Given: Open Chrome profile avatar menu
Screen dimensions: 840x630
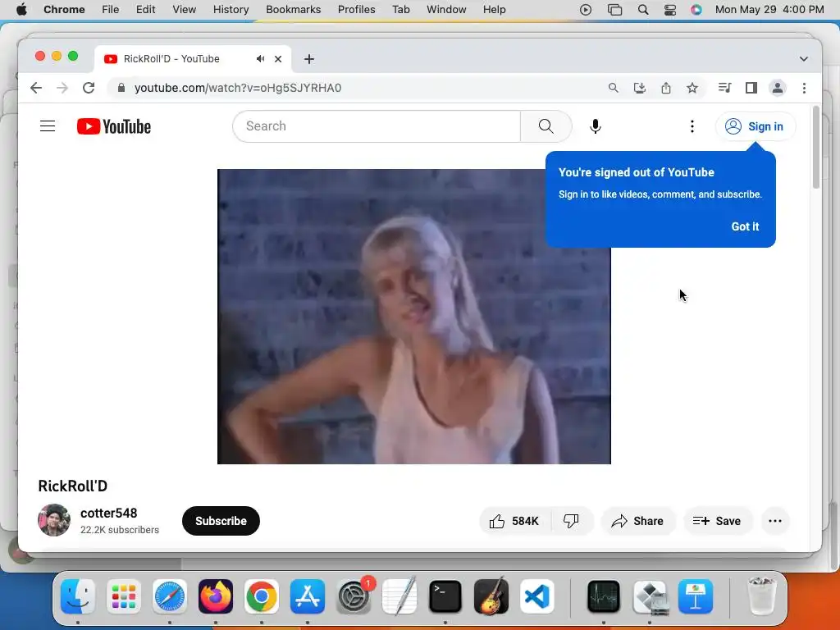Looking at the screenshot, I should (x=778, y=88).
